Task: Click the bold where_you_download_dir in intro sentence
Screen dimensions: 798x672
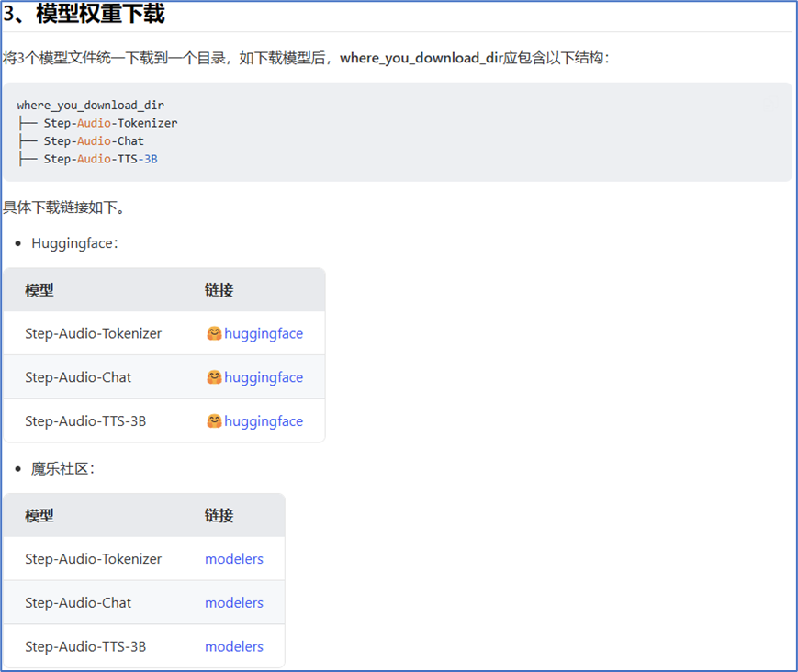Action: coord(421,58)
